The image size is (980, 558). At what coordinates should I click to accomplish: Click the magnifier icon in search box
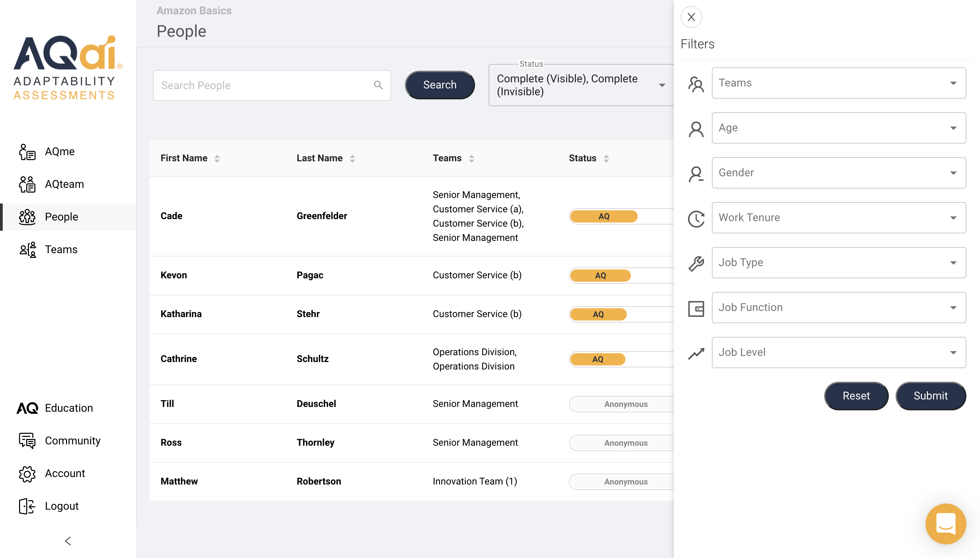(378, 85)
